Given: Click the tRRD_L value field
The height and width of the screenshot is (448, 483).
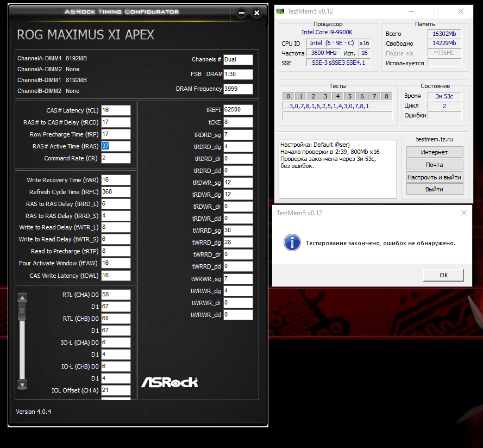Looking at the screenshot, I should [x=116, y=204].
